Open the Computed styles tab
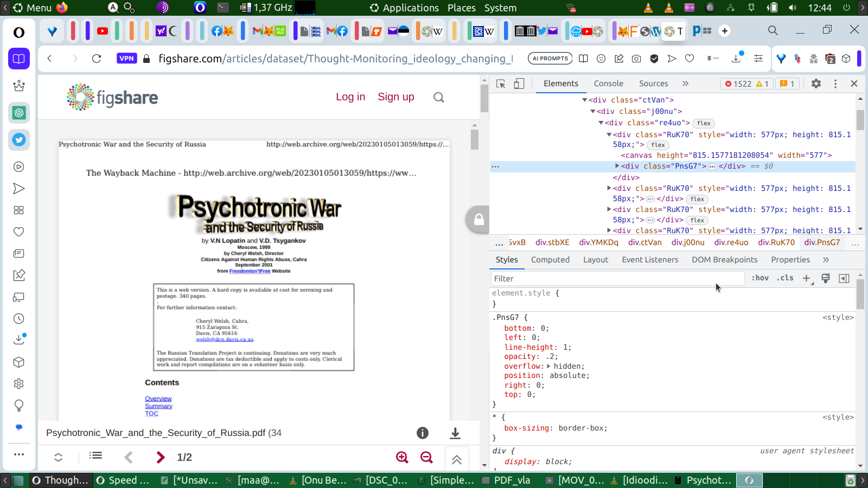The image size is (868, 488). pyautogui.click(x=550, y=260)
